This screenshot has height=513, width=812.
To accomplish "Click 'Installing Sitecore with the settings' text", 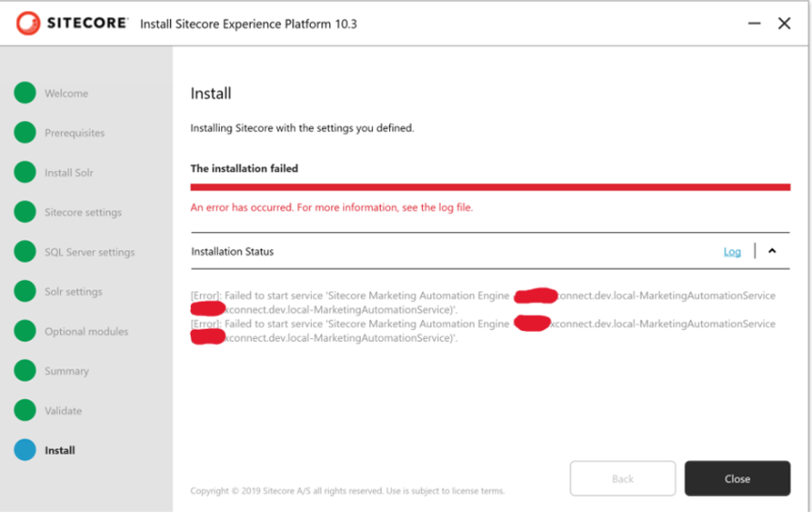I will pos(302,128).
